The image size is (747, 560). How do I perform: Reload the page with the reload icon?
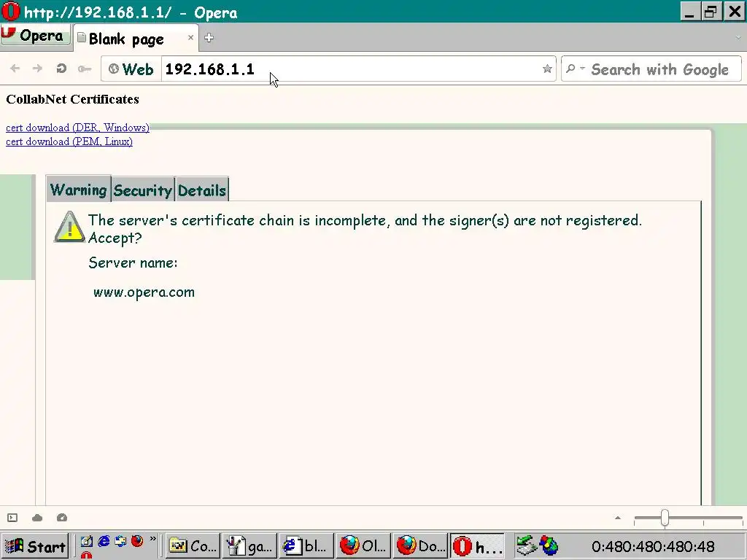coord(61,69)
